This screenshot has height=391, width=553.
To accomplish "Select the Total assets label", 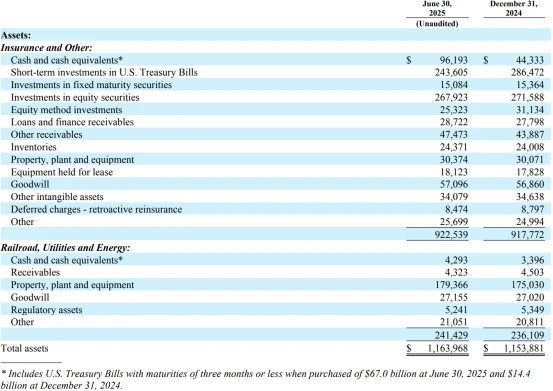I will click(x=24, y=348).
